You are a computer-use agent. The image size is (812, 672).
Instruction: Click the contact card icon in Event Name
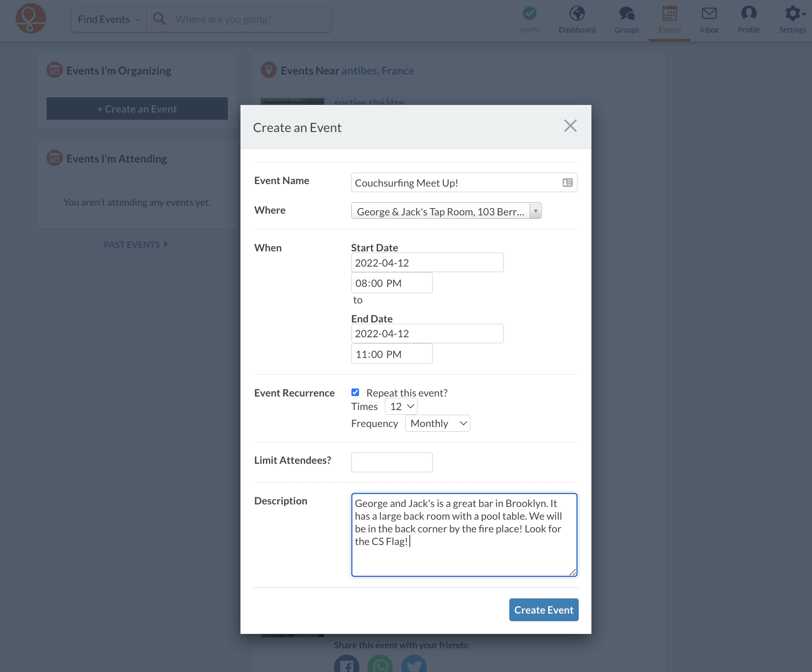tap(567, 182)
